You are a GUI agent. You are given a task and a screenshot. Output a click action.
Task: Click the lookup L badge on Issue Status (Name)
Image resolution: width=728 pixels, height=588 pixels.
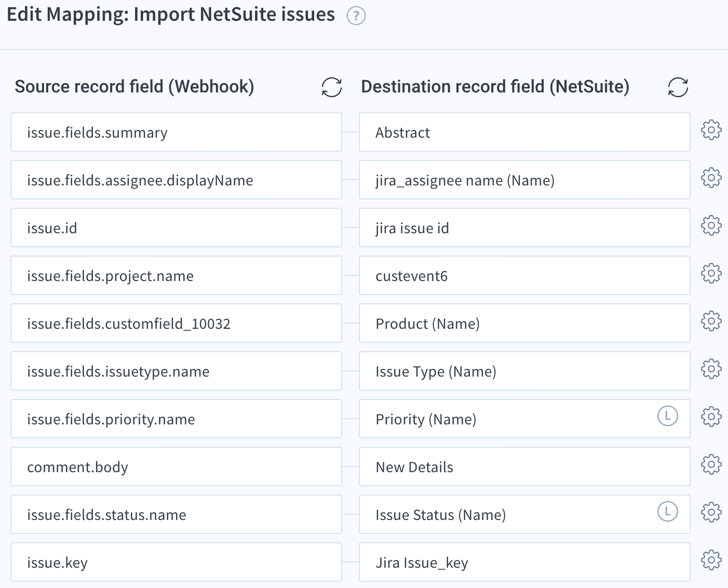click(x=667, y=511)
